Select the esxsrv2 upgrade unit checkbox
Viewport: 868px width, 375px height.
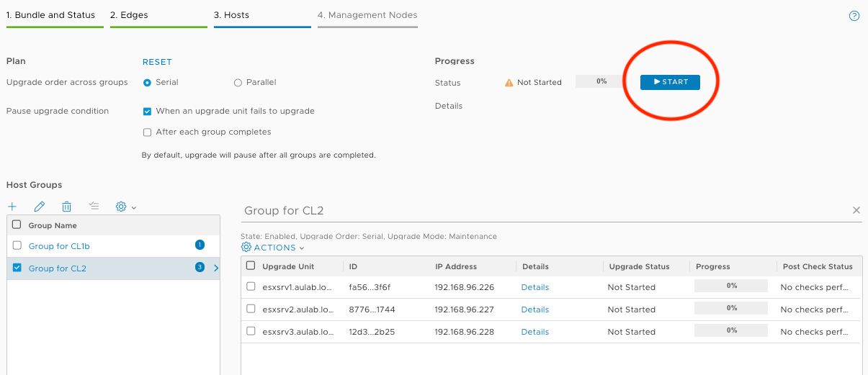point(251,309)
